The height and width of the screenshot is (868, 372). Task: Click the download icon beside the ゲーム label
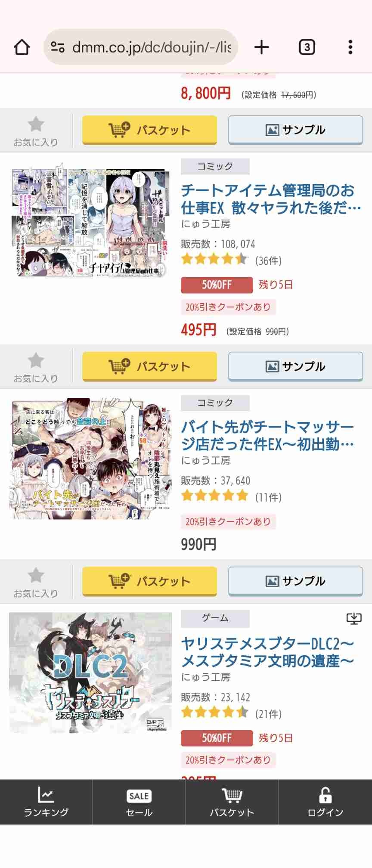point(354,619)
